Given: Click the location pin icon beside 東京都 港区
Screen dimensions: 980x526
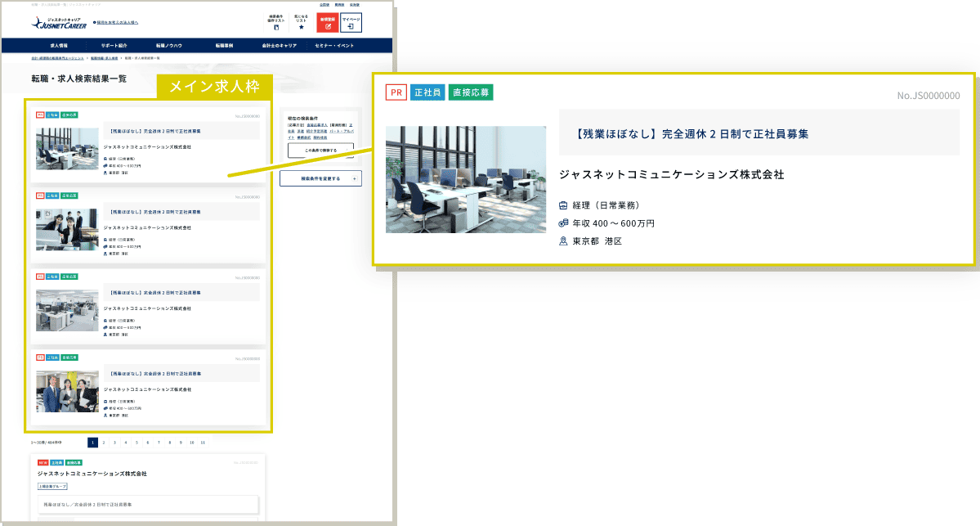Looking at the screenshot, I should [563, 241].
